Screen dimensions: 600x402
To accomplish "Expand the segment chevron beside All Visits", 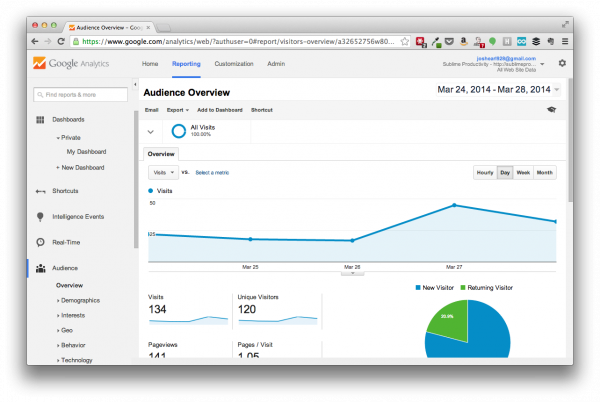I will (x=151, y=132).
